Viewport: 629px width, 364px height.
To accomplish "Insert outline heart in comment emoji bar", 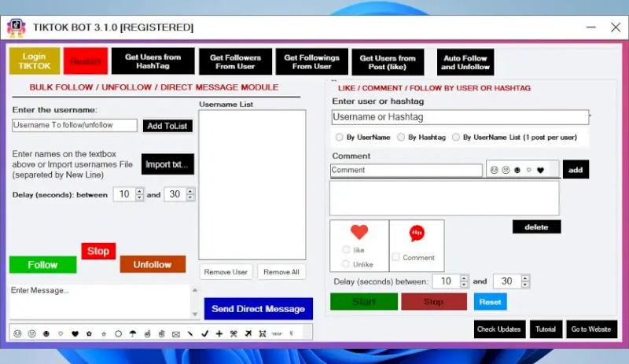I will click(x=528, y=170).
